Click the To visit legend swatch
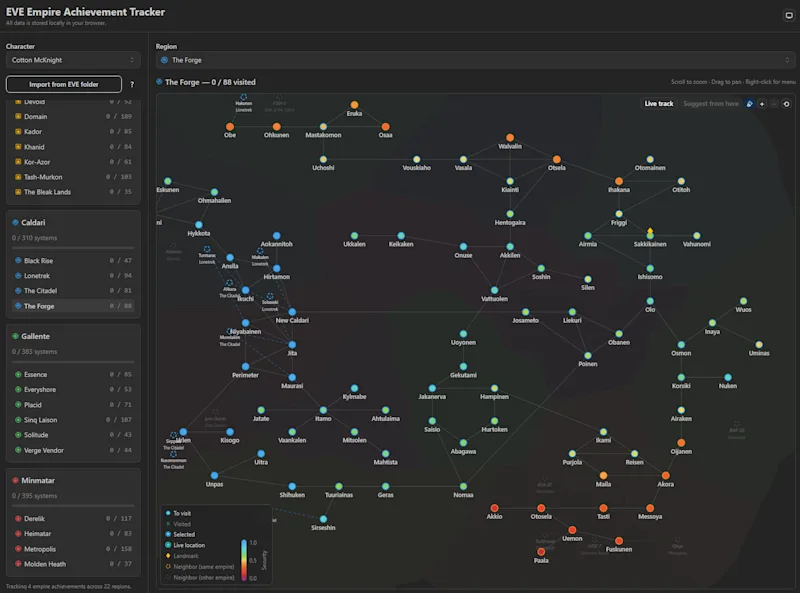 click(168, 513)
